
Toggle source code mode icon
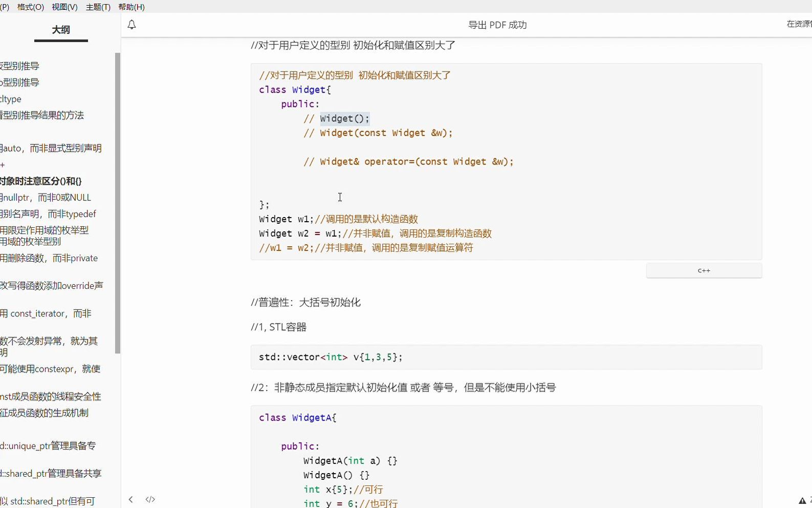[150, 499]
